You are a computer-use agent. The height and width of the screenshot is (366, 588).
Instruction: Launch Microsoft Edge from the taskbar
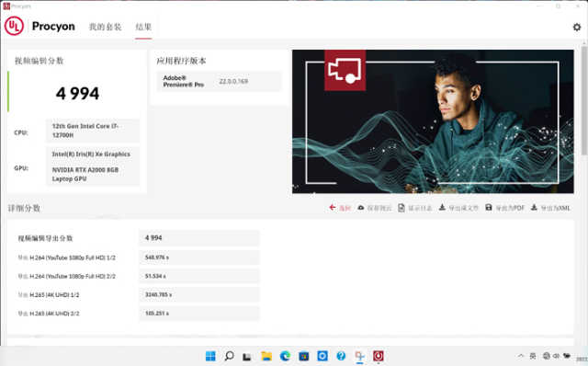[x=285, y=356]
